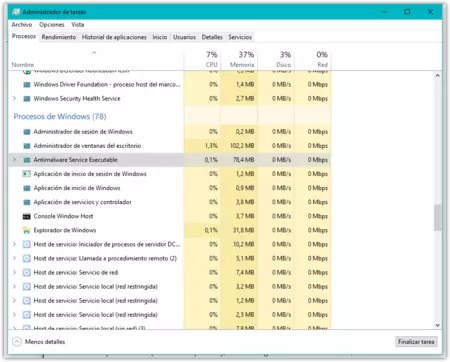Screen dimensions: 450x362
Task: Sort by the CPU column header
Action: 202,59
